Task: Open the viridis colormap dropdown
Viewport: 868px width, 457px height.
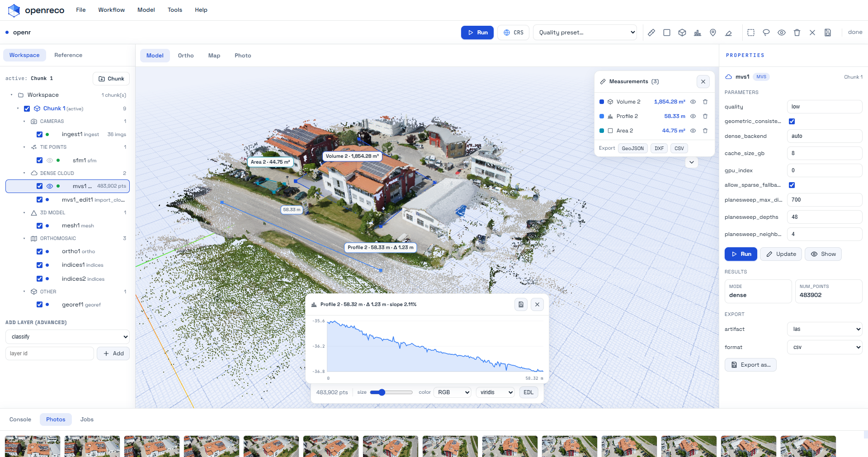Action: click(496, 392)
